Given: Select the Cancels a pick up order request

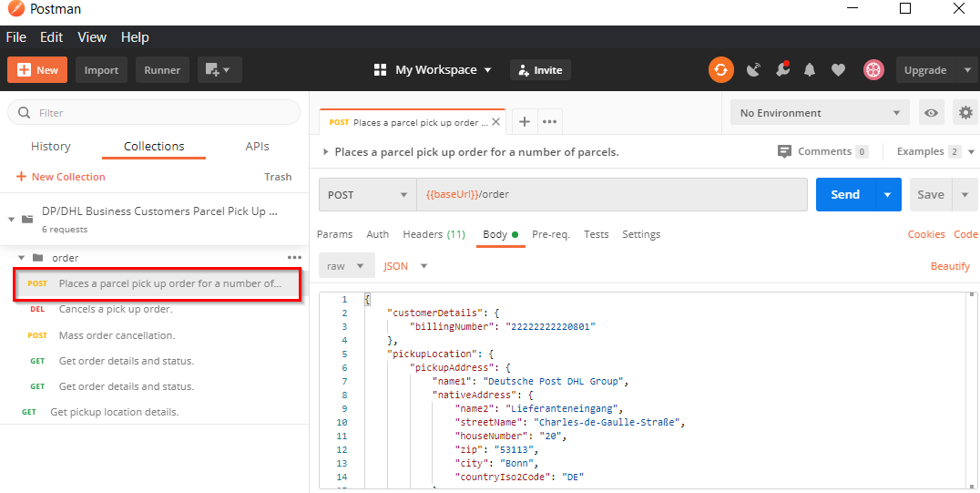Looking at the screenshot, I should coord(116,309).
